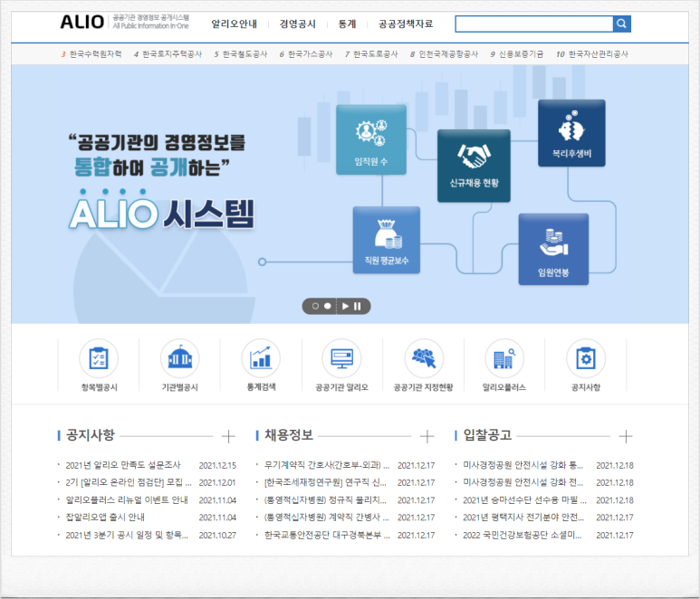Image resolution: width=700 pixels, height=599 pixels.
Task: Open notice 알리오플러스 리뉴얼 이벤트 안내
Action: 127,500
